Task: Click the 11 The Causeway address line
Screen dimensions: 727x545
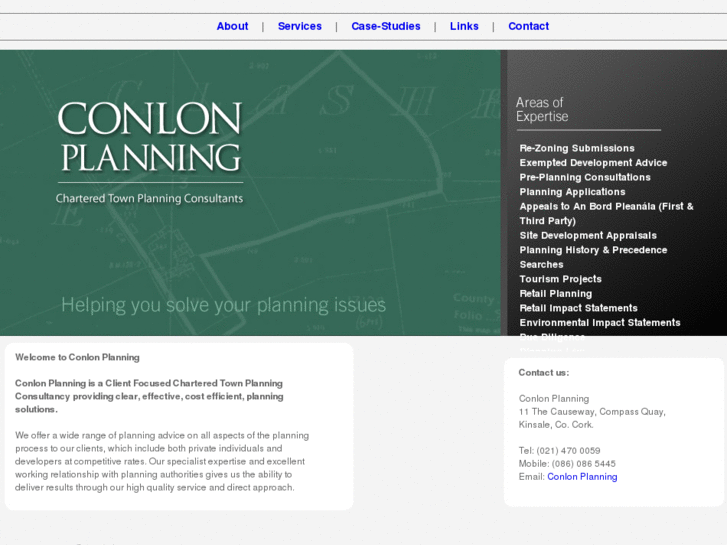Action: pyautogui.click(x=592, y=412)
